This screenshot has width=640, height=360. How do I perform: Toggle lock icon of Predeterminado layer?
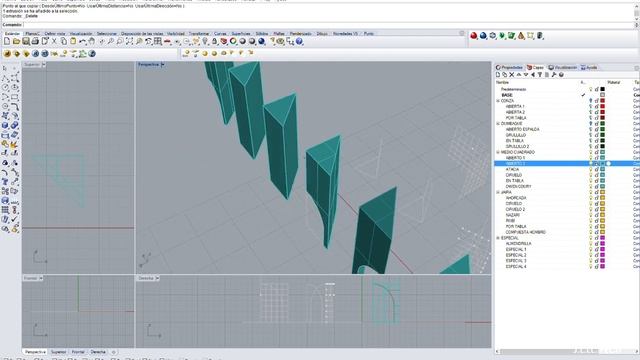[597, 89]
